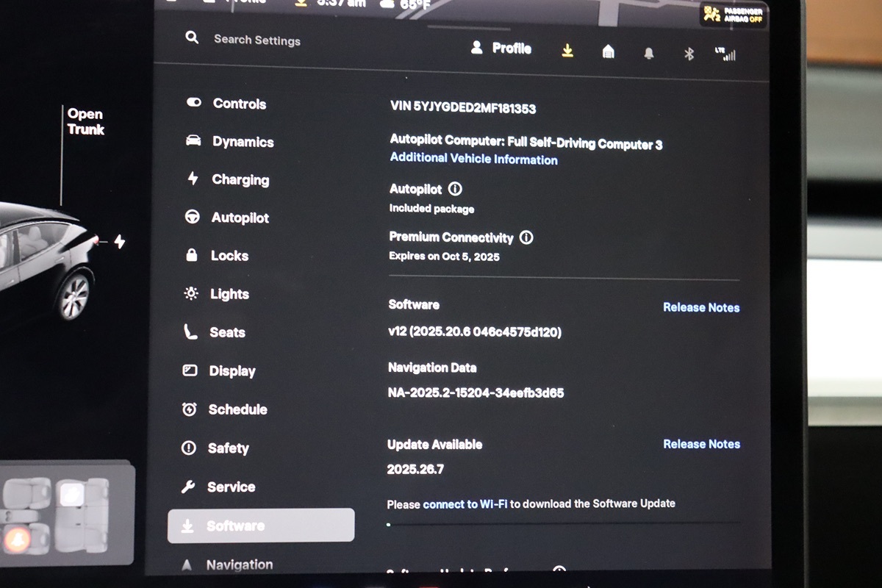Open the Schedule settings category
The image size is (882, 588).
point(225,409)
